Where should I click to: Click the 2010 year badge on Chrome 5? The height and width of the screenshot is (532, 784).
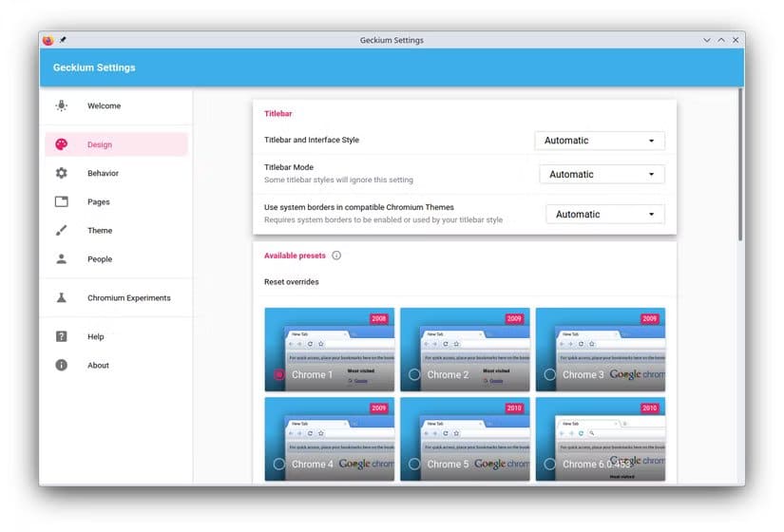(514, 408)
